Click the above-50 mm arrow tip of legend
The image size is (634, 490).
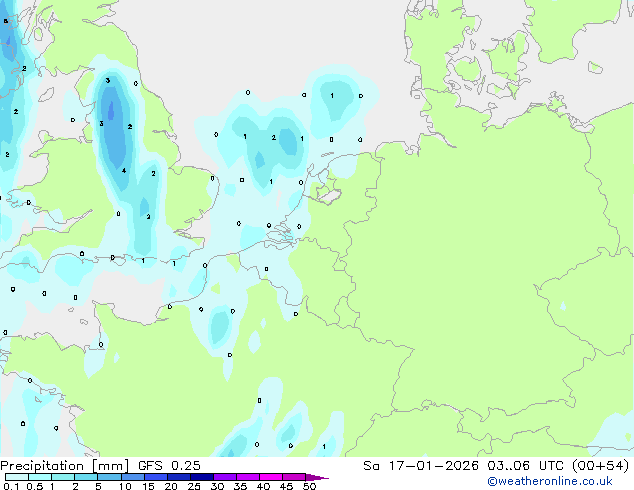click(317, 477)
